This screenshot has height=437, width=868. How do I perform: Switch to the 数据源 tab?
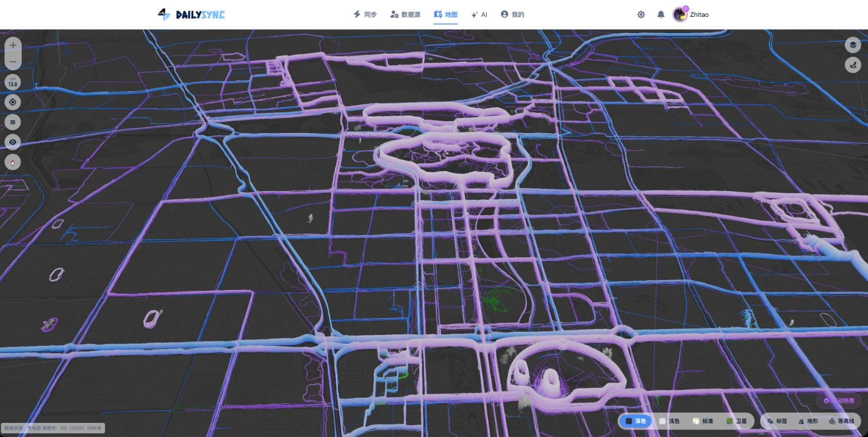pos(405,15)
